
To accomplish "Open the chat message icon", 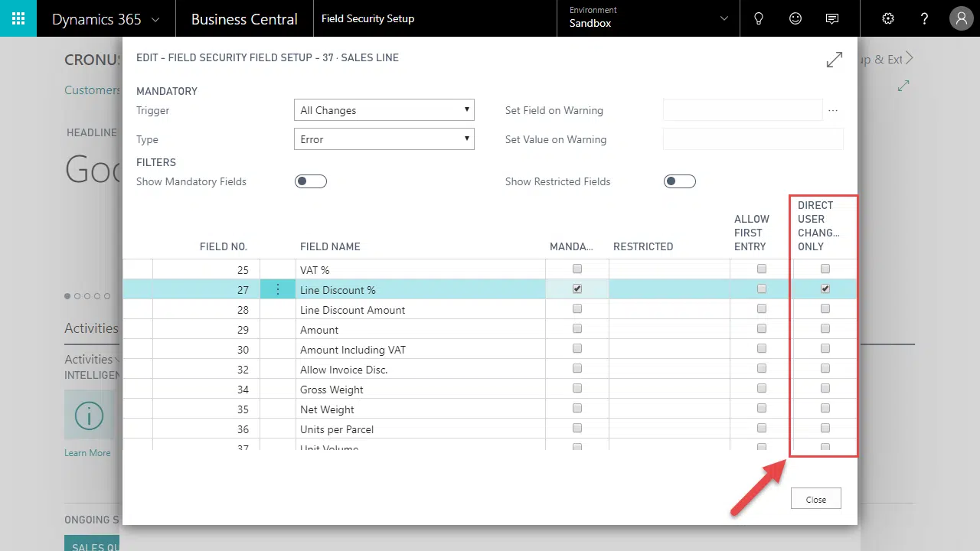I will coord(832,18).
